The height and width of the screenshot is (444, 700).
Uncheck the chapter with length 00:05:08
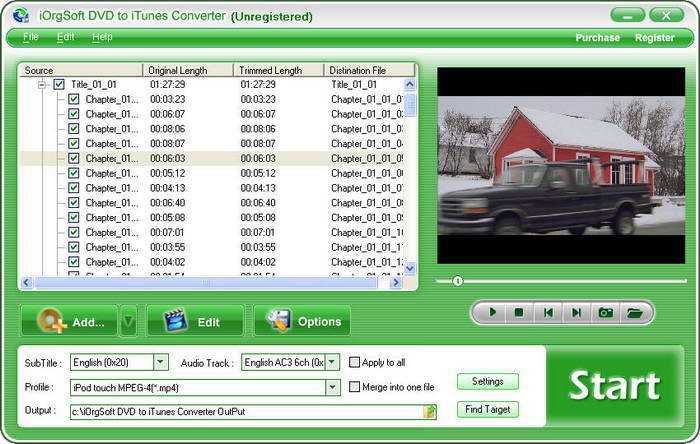click(x=74, y=217)
